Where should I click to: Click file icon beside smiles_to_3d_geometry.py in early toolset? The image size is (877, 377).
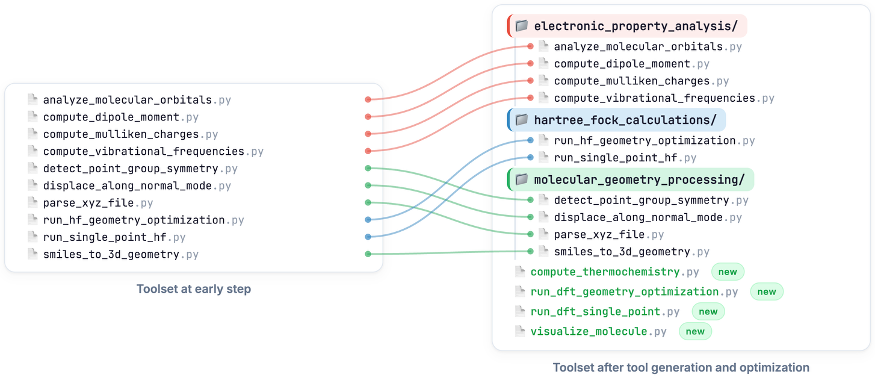tap(32, 255)
